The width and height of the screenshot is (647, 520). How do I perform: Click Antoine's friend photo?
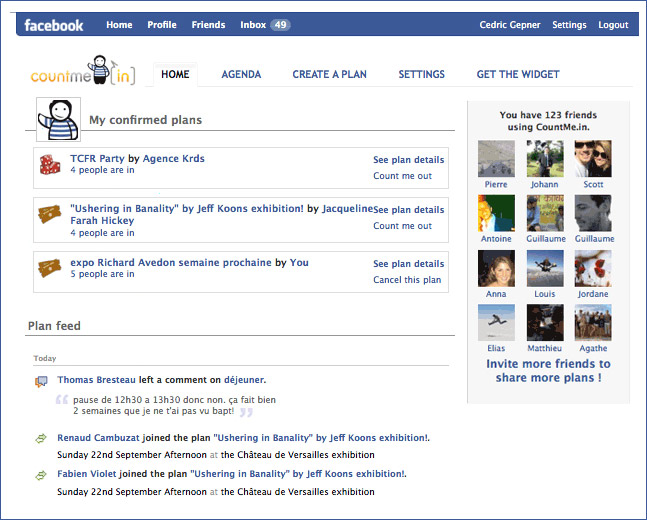click(x=496, y=213)
